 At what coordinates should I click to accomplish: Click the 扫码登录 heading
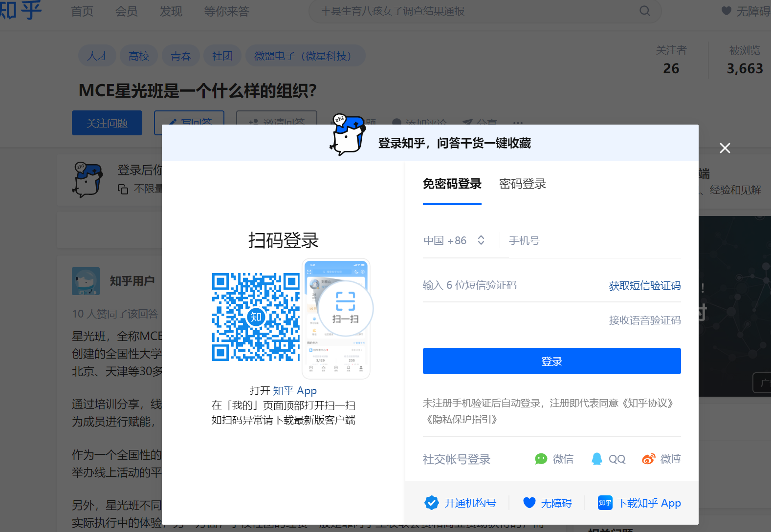pos(283,240)
